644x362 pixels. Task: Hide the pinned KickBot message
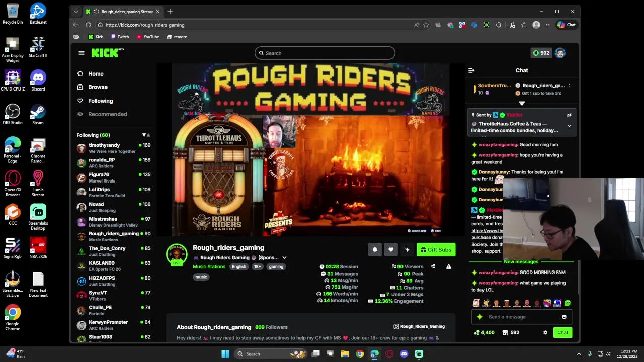click(x=569, y=115)
